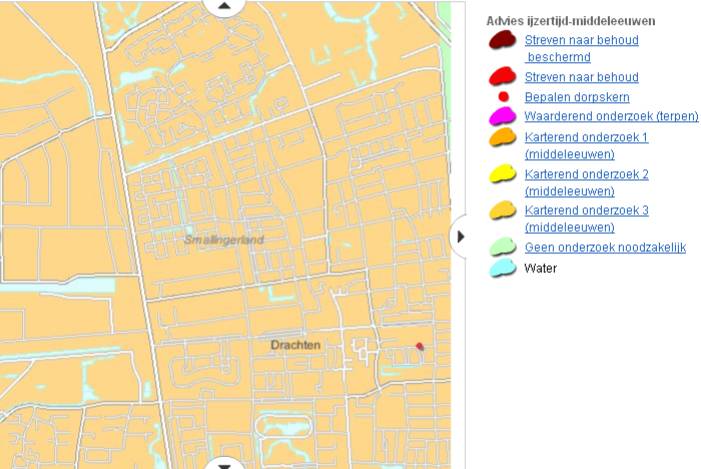Click the 'Water' legend text

pyautogui.click(x=541, y=268)
